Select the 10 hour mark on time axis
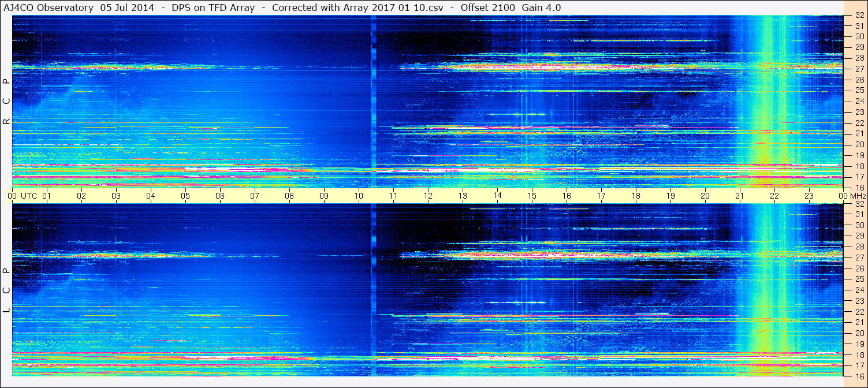 tap(359, 196)
